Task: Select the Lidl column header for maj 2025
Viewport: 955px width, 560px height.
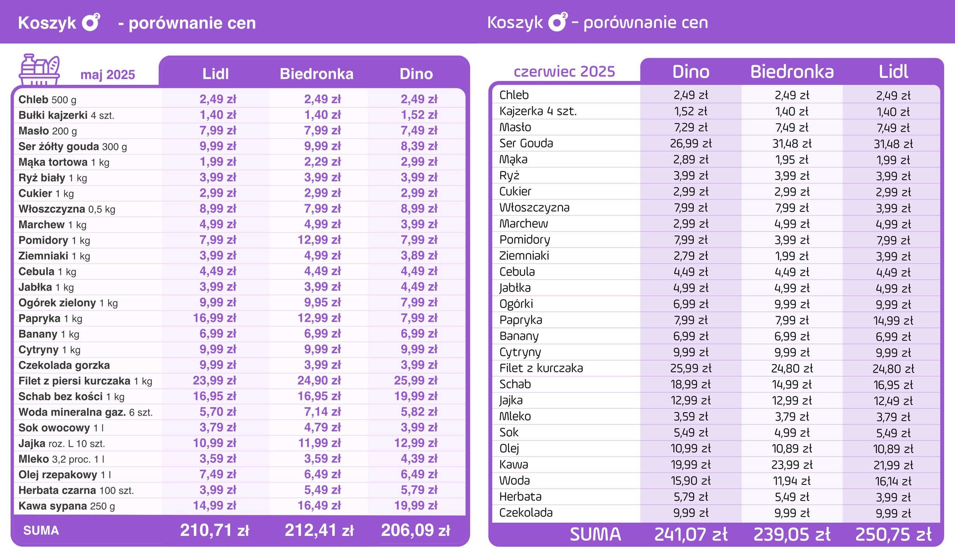Action: pos(215,74)
